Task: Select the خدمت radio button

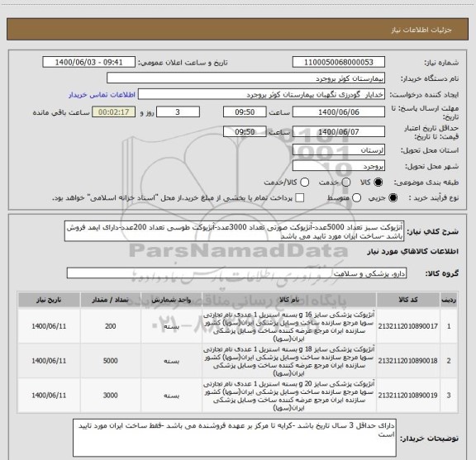Action: [346, 183]
